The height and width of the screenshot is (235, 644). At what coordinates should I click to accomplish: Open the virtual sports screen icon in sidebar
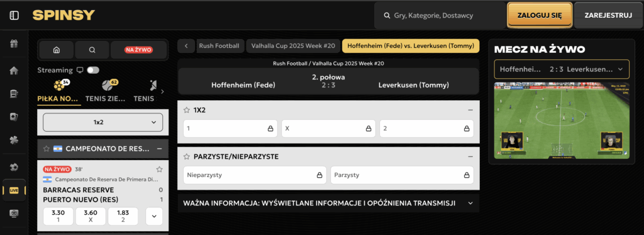coord(14,213)
